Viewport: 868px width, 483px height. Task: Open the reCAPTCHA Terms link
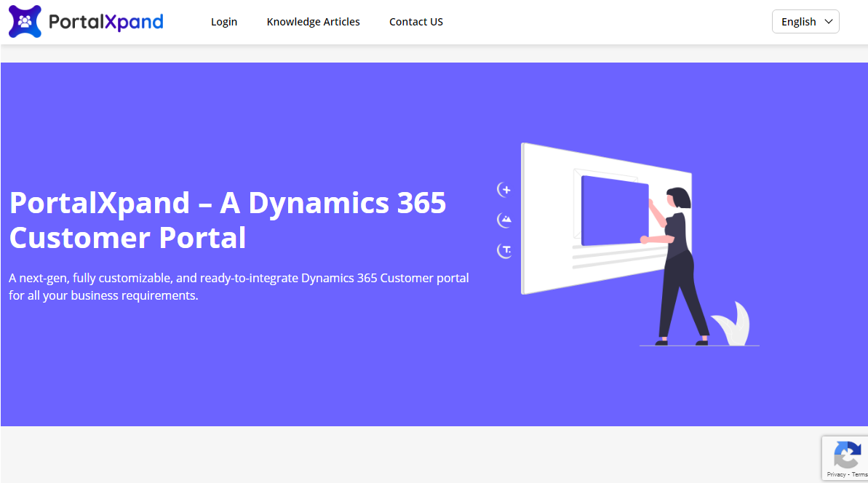tap(859, 474)
